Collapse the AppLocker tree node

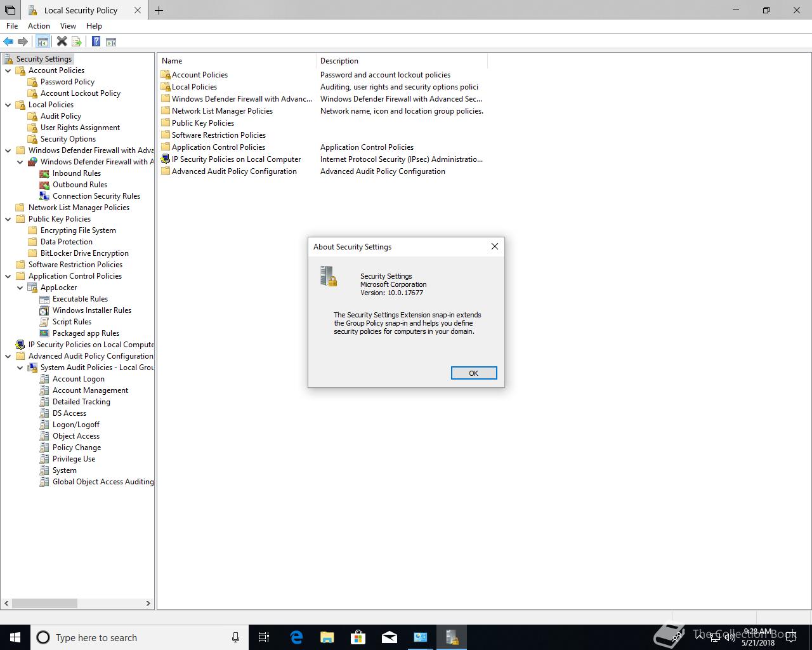[x=20, y=288]
